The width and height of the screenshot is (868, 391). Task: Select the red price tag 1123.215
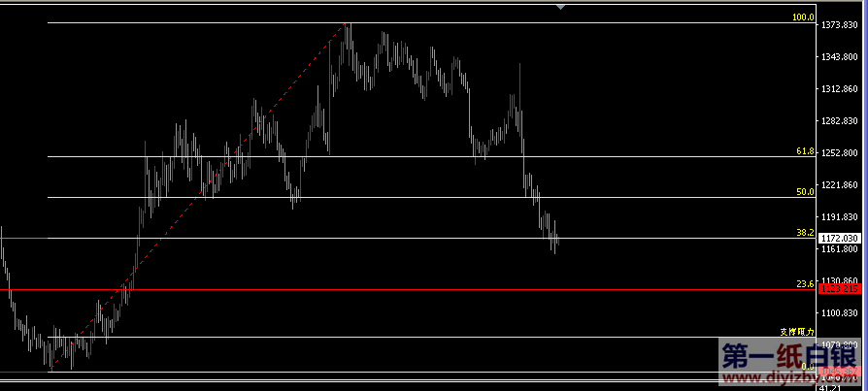(x=840, y=289)
